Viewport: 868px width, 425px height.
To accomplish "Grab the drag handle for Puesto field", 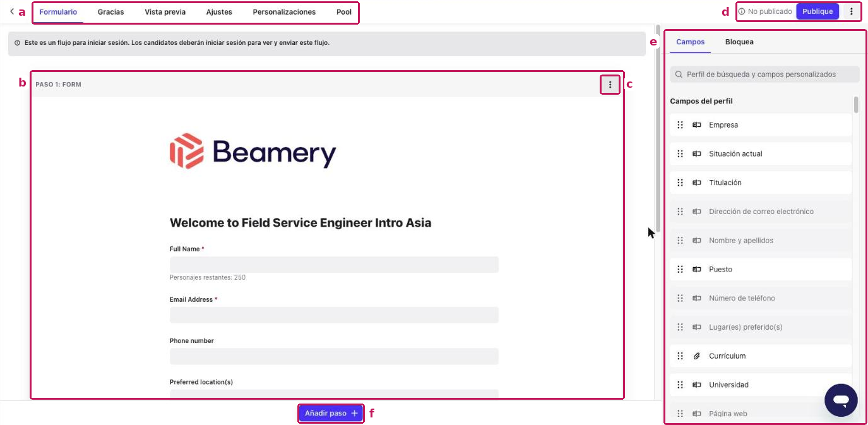I will tap(680, 270).
